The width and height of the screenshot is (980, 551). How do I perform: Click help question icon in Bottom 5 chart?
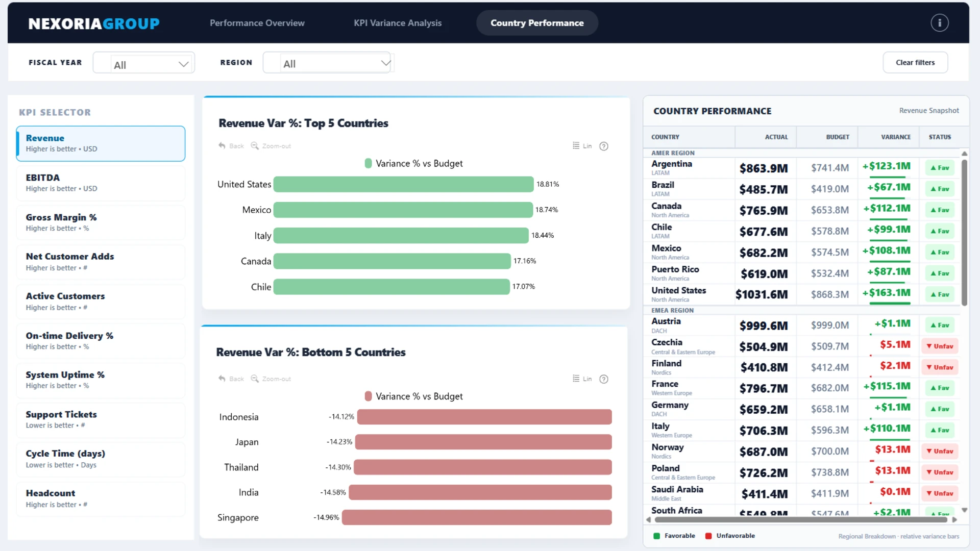click(604, 379)
